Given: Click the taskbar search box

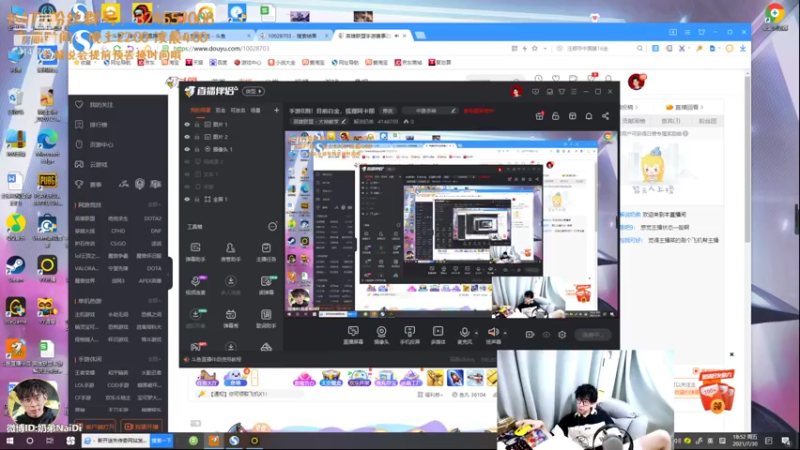Looking at the screenshot, I should (116, 440).
